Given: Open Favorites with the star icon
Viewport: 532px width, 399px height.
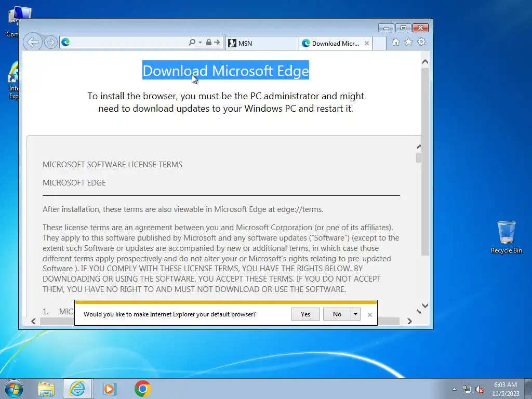Looking at the screenshot, I should (x=408, y=42).
